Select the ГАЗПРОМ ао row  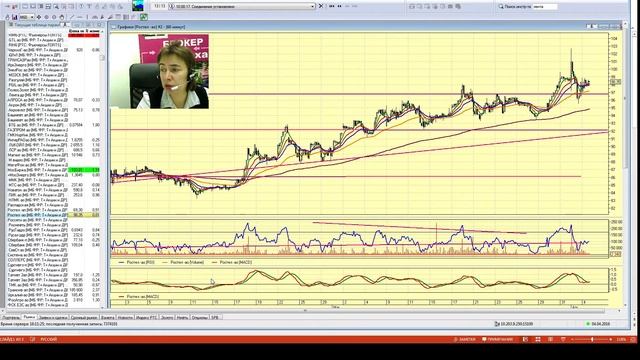click(x=53, y=130)
